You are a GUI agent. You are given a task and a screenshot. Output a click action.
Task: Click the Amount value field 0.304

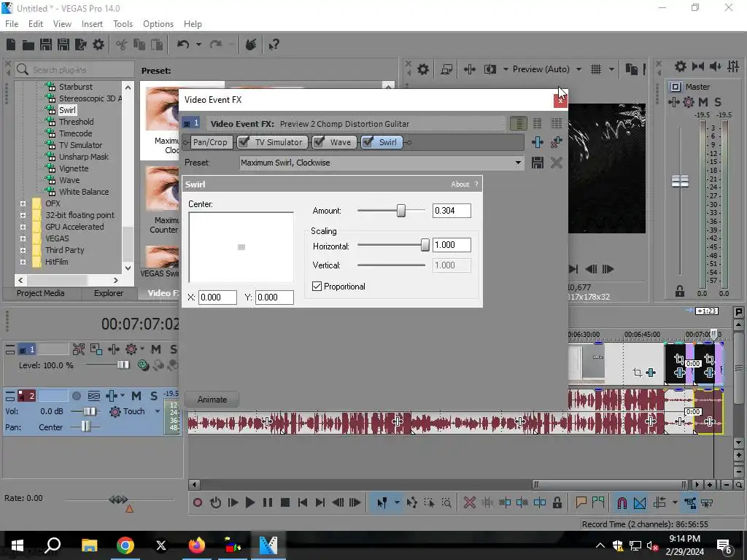point(452,211)
